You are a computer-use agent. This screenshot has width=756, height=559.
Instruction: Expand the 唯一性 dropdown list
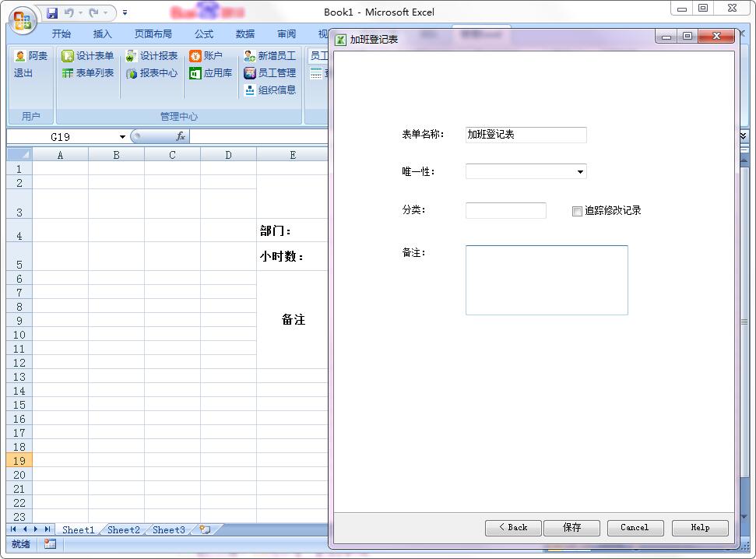pos(580,172)
